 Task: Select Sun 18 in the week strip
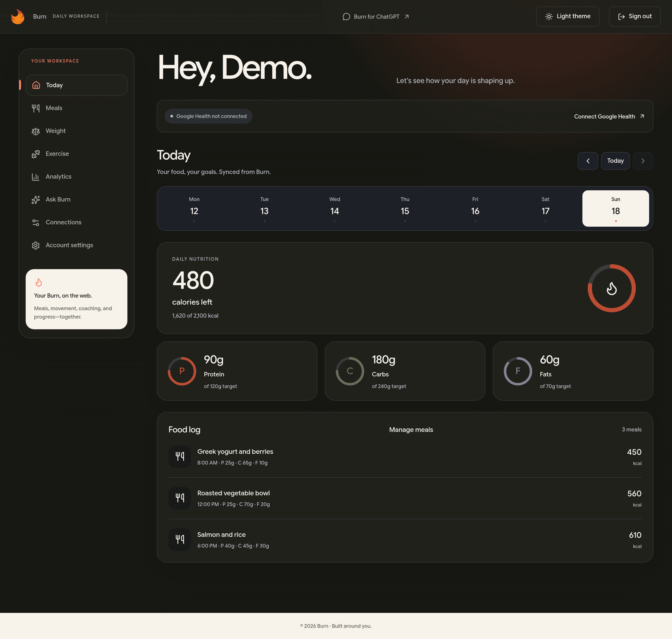pos(616,208)
